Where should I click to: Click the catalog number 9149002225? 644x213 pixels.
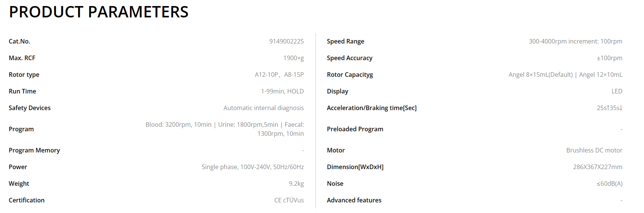click(286, 41)
